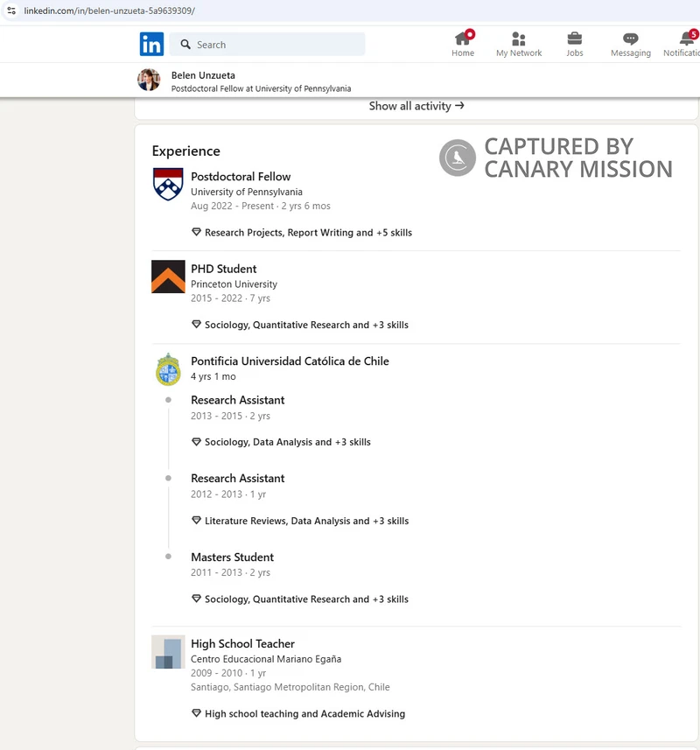Click the Princeton University company name
Viewport: 700px width, 750px height.
(234, 284)
